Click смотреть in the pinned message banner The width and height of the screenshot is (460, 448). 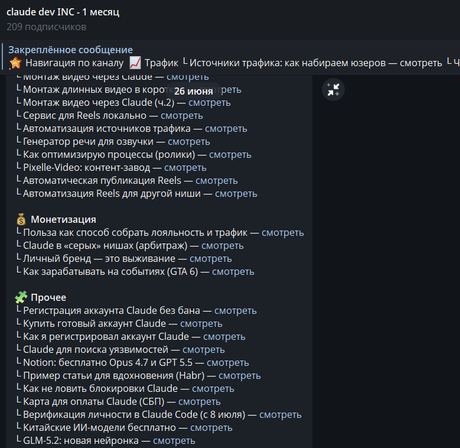(421, 63)
